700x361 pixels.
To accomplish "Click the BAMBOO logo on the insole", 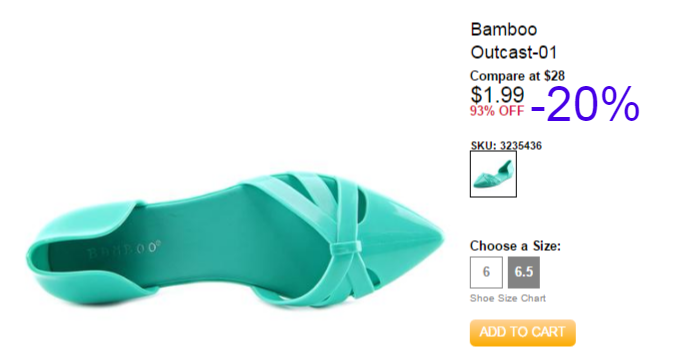I will click(x=124, y=250).
